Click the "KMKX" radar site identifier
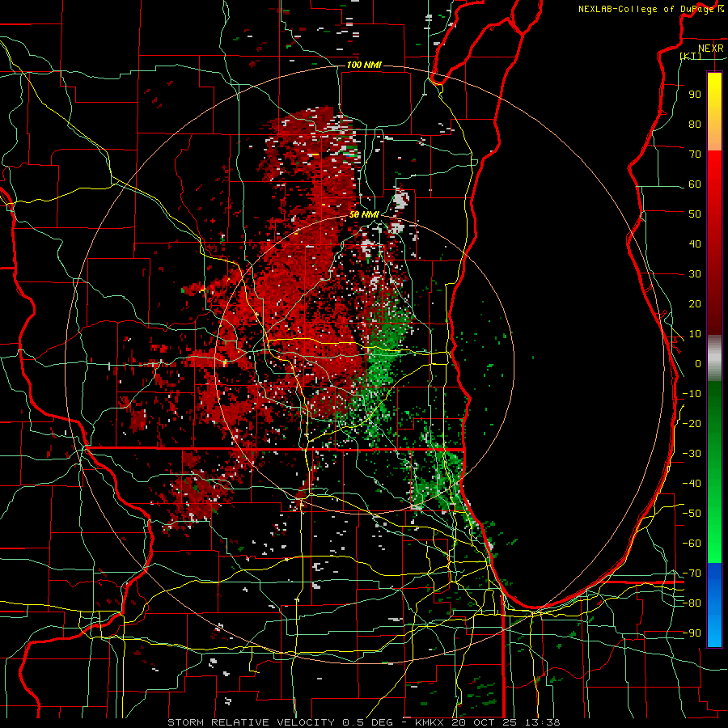728x728 pixels. pyautogui.click(x=431, y=722)
